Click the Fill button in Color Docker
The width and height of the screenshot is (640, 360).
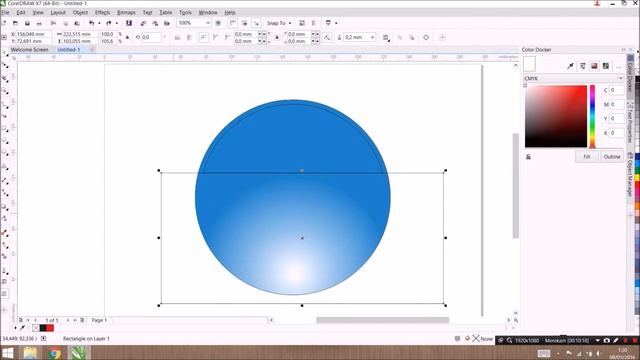(587, 157)
